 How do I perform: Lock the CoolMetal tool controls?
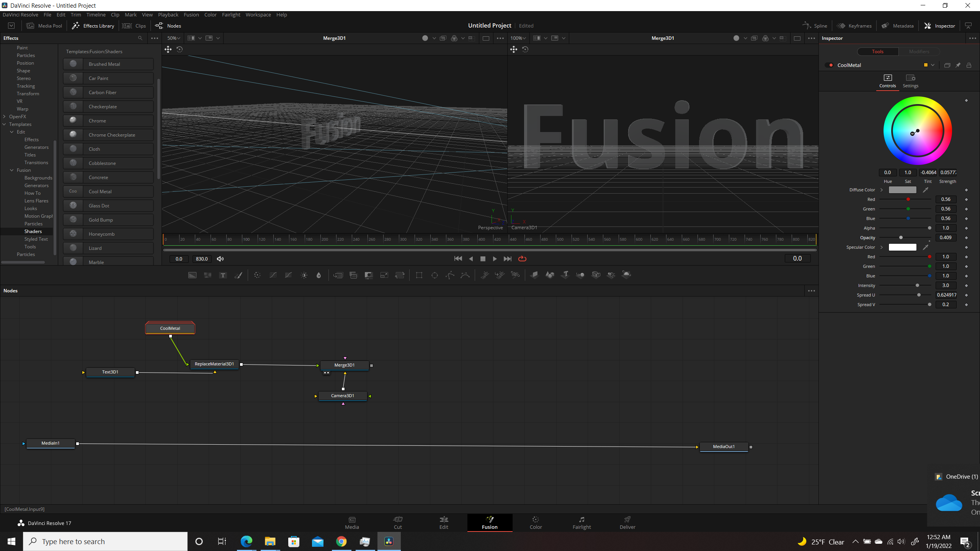pyautogui.click(x=969, y=65)
